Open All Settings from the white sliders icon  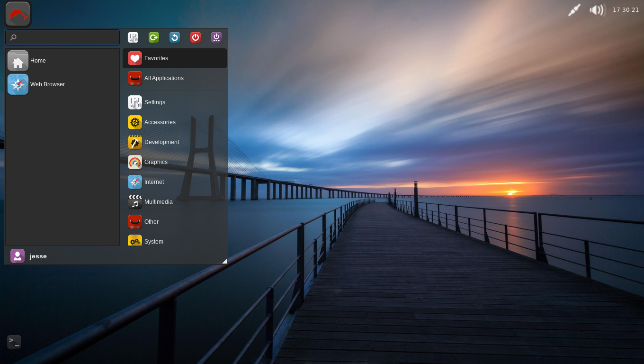pos(133,37)
